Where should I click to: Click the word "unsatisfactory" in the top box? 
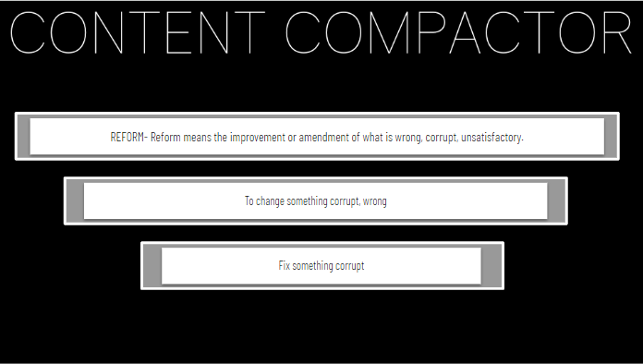pos(491,138)
